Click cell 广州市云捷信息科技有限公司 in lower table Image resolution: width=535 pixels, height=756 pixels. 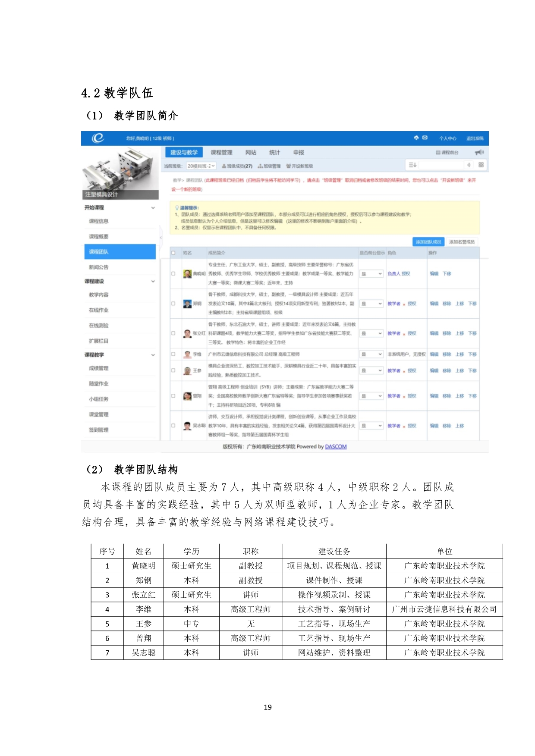pyautogui.click(x=444, y=609)
